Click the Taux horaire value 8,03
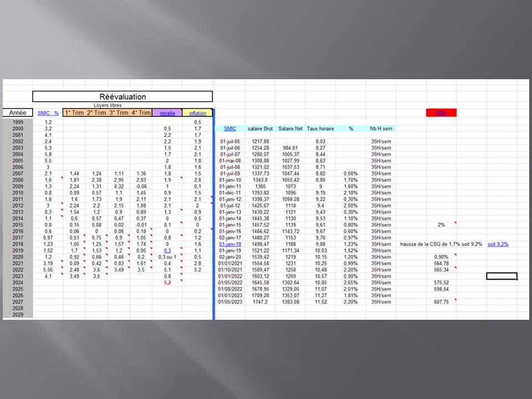 [320, 141]
